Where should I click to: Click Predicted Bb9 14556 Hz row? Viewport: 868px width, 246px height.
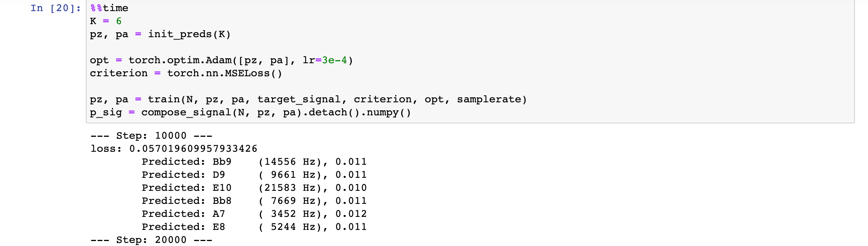(254, 162)
